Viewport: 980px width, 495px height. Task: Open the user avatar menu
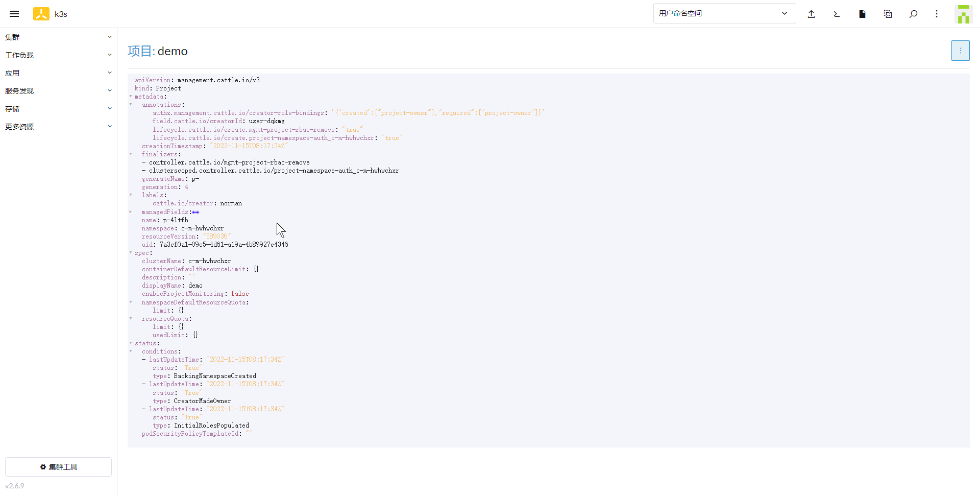pyautogui.click(x=963, y=14)
